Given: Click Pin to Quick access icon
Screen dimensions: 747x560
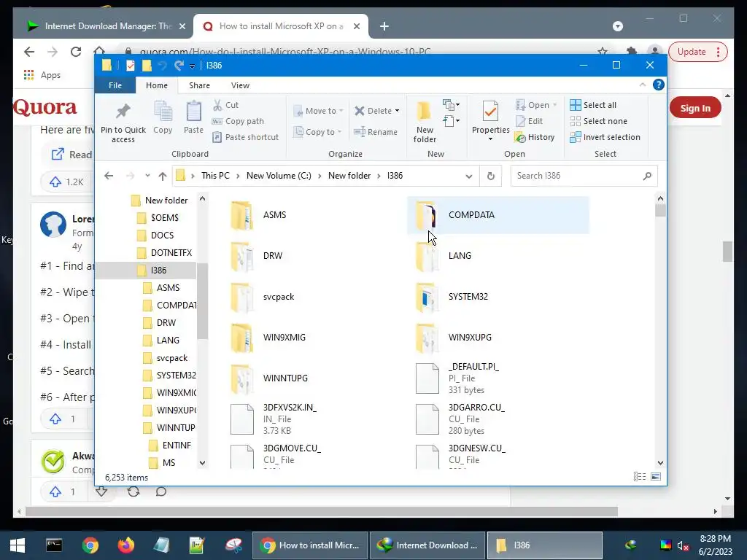Looking at the screenshot, I should [x=123, y=122].
